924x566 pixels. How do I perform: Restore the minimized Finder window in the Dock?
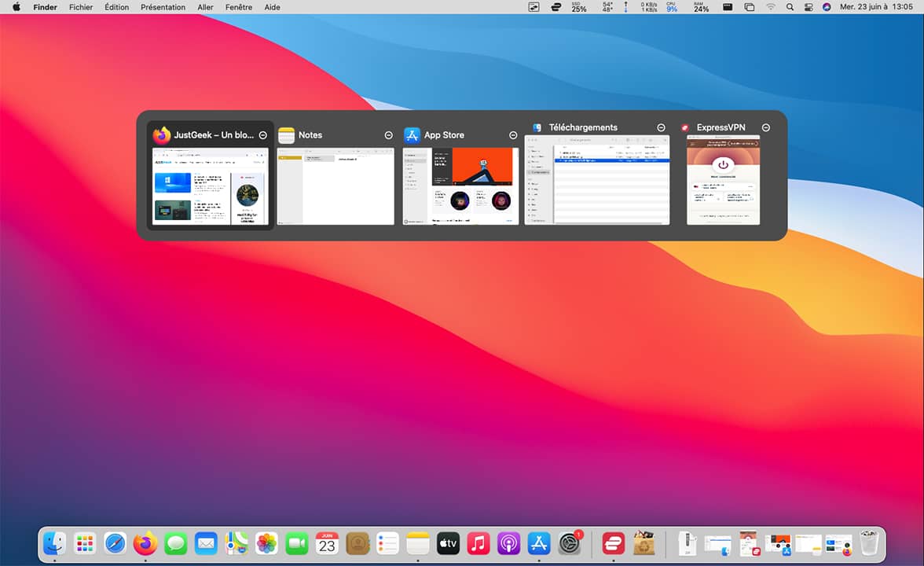coord(718,545)
